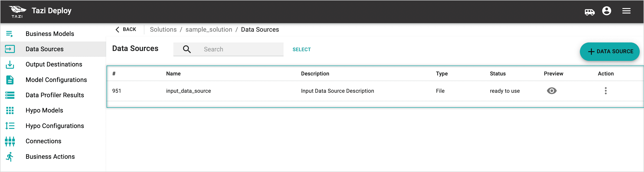Click the Business Actions running icon

(10, 157)
